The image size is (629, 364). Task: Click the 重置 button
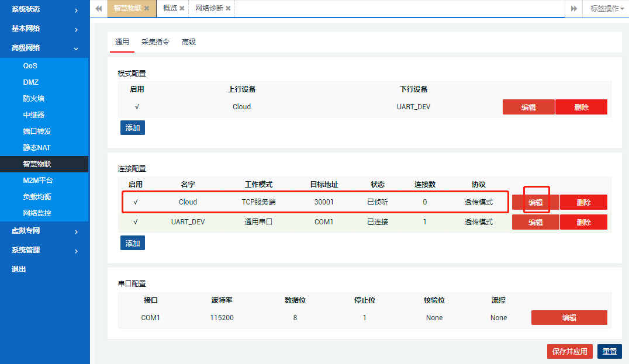[x=609, y=351]
